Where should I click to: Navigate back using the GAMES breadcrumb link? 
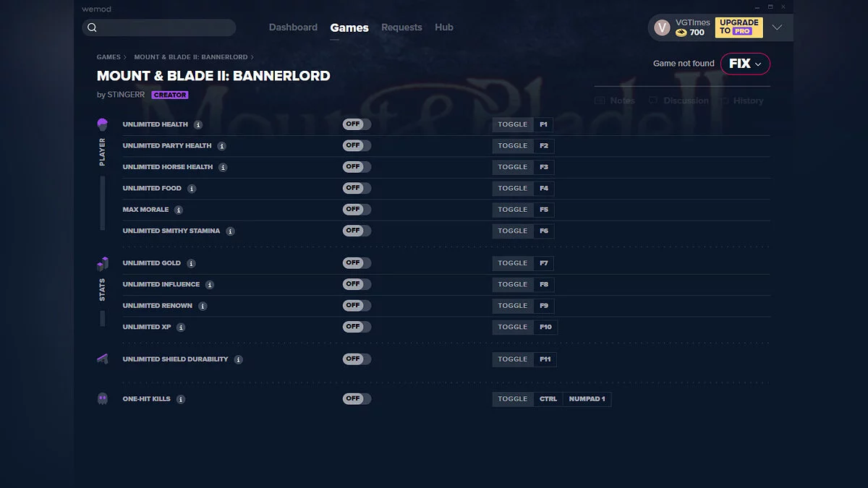point(109,56)
